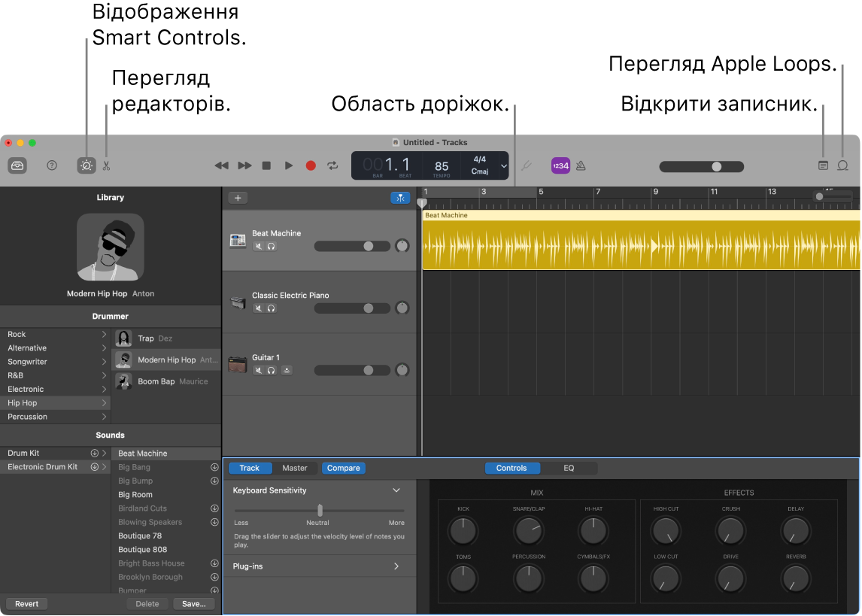Viewport: 862px width, 616px height.
Task: Click the Save... button in Library
Action: (193, 604)
